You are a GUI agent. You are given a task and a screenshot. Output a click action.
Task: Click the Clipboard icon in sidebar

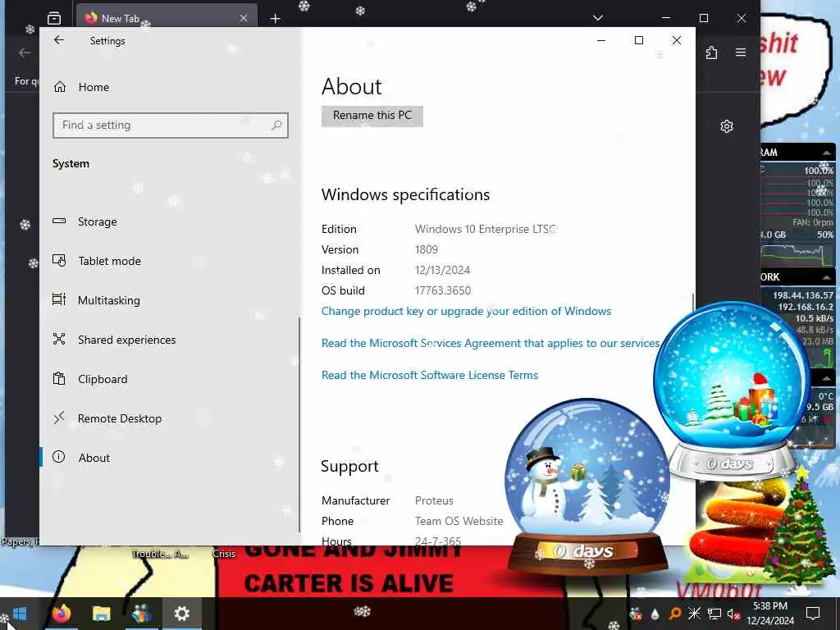coord(59,378)
